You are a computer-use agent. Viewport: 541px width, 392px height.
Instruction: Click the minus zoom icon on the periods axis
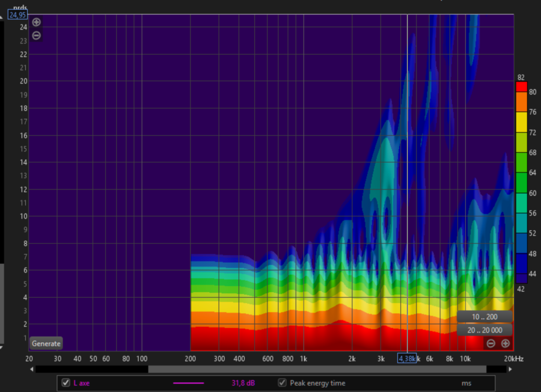tap(36, 35)
